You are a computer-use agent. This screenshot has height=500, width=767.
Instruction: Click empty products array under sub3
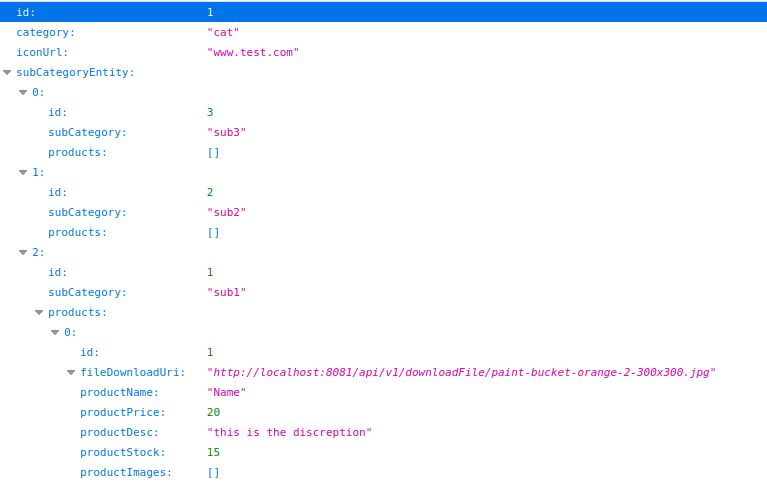213,153
